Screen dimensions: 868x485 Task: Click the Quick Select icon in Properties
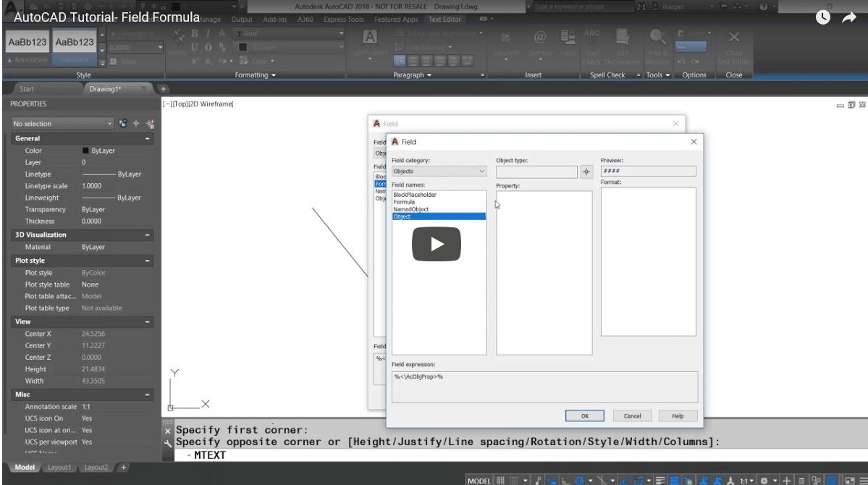(x=150, y=124)
